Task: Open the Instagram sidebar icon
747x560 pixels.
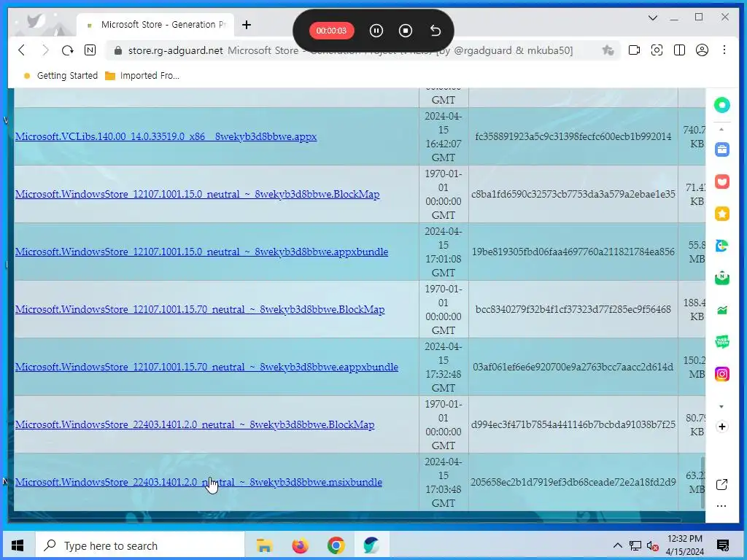Action: (x=721, y=374)
